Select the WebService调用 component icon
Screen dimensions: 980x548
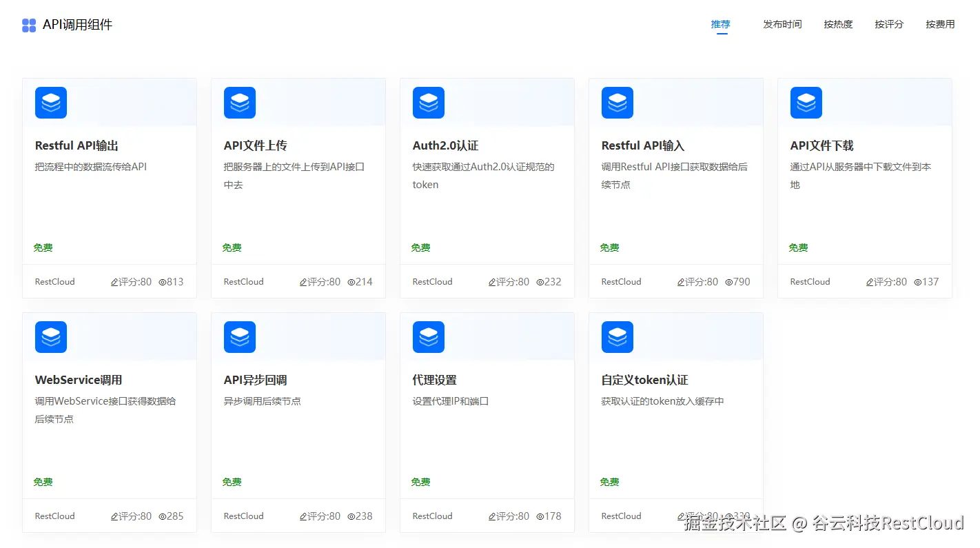pos(50,336)
